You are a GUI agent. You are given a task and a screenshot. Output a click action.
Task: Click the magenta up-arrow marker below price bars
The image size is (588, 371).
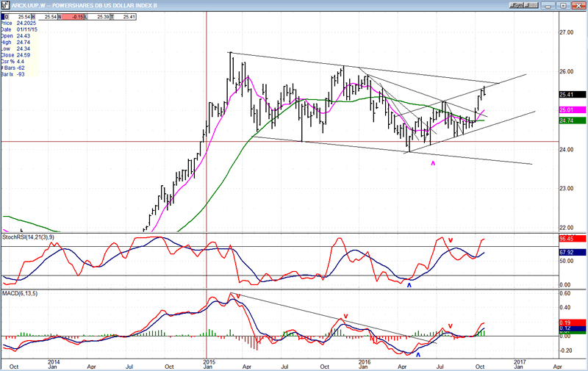(x=433, y=163)
